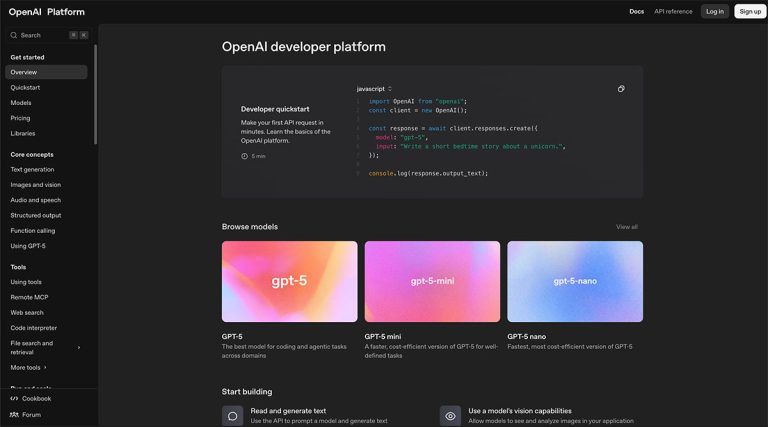Click the GPT-5 nano title text
This screenshot has width=768, height=427.
tap(527, 336)
